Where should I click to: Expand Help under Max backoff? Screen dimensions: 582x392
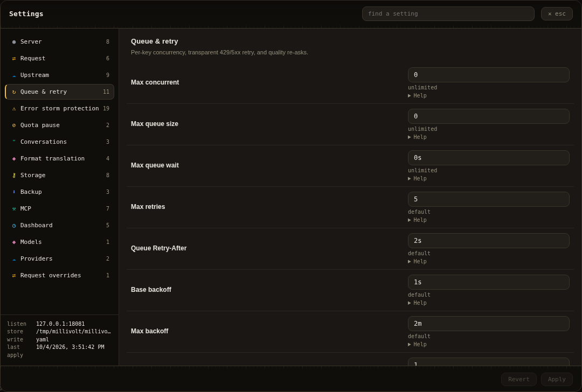[x=417, y=345]
